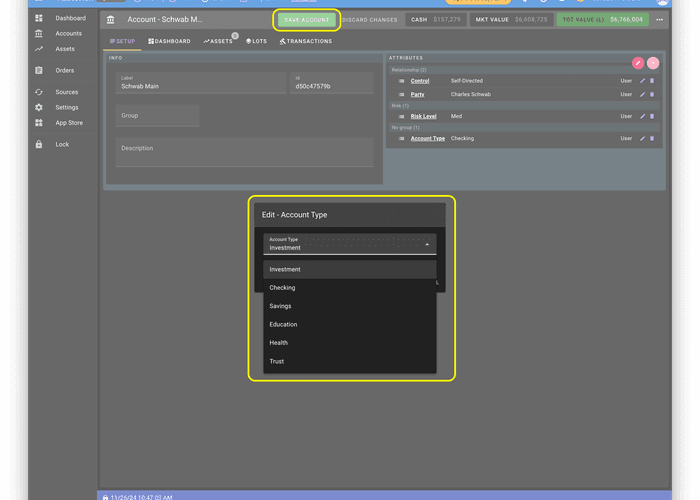
Task: Choose Savings from Account Type list
Action: pos(281,306)
